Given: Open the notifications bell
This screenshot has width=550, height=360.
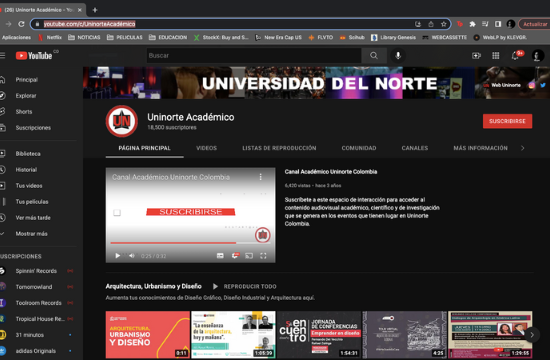Looking at the screenshot, I should (515, 55).
